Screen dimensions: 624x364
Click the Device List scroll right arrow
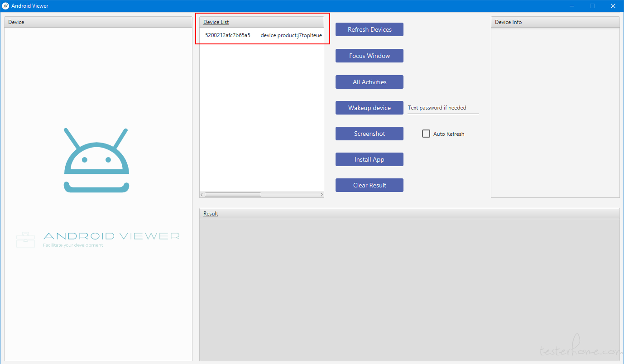point(322,195)
